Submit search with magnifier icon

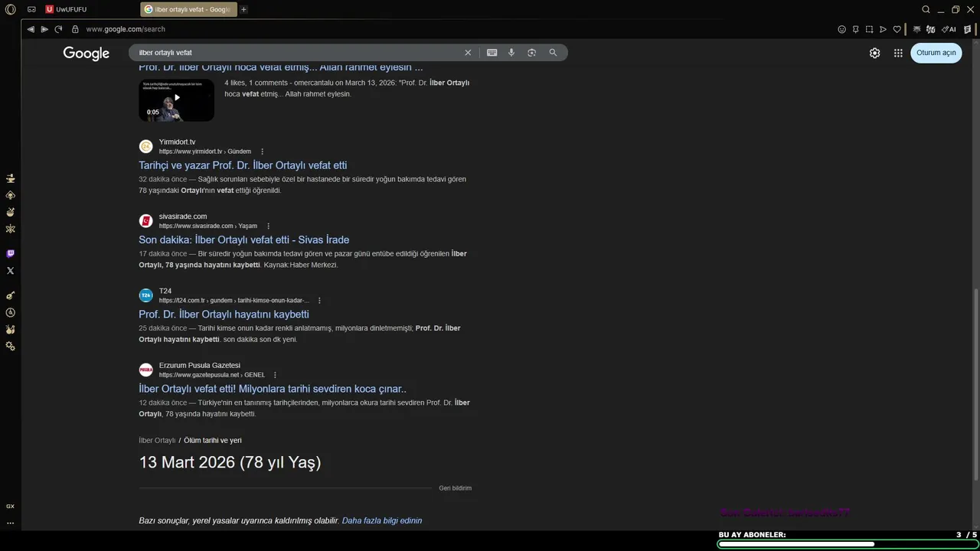[x=553, y=53]
